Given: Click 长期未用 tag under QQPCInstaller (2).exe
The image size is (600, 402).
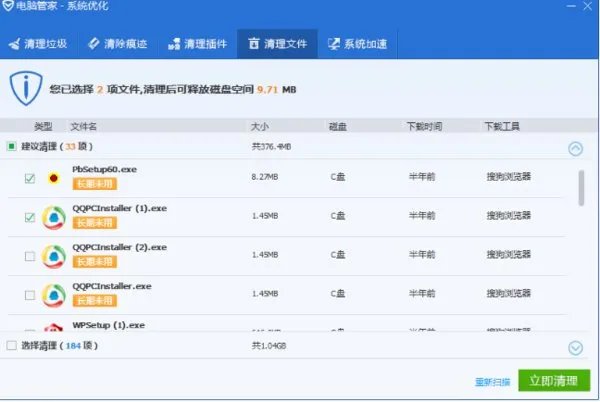Looking at the screenshot, I should (95, 262).
